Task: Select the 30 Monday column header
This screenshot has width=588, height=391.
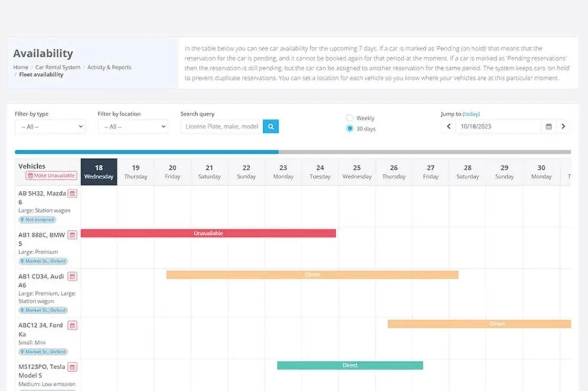Action: 541,172
